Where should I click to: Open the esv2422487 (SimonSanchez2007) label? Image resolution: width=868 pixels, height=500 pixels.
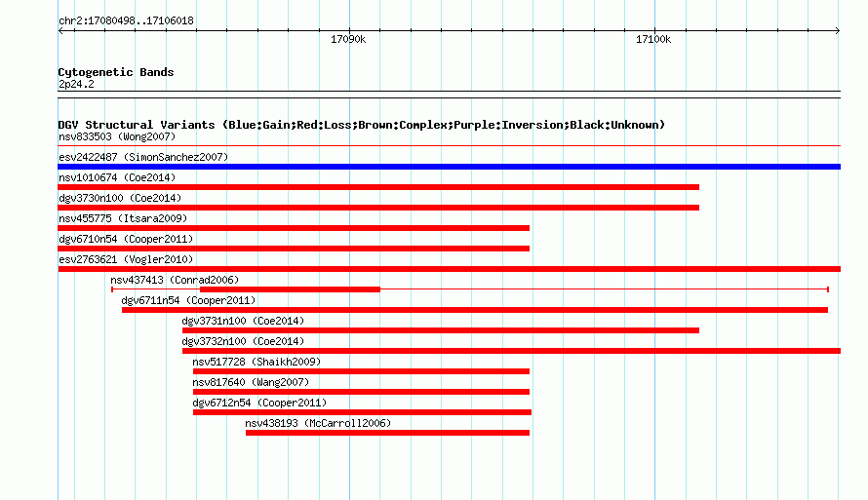coord(143,157)
